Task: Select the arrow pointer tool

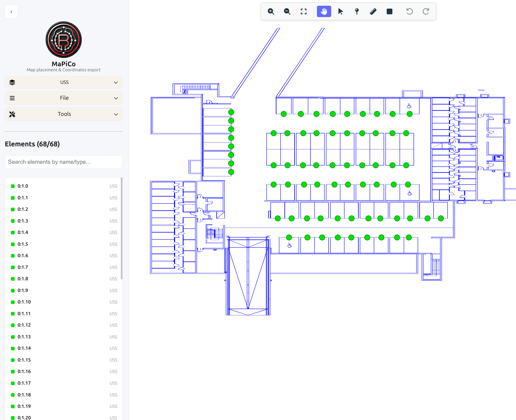Action: pyautogui.click(x=340, y=11)
